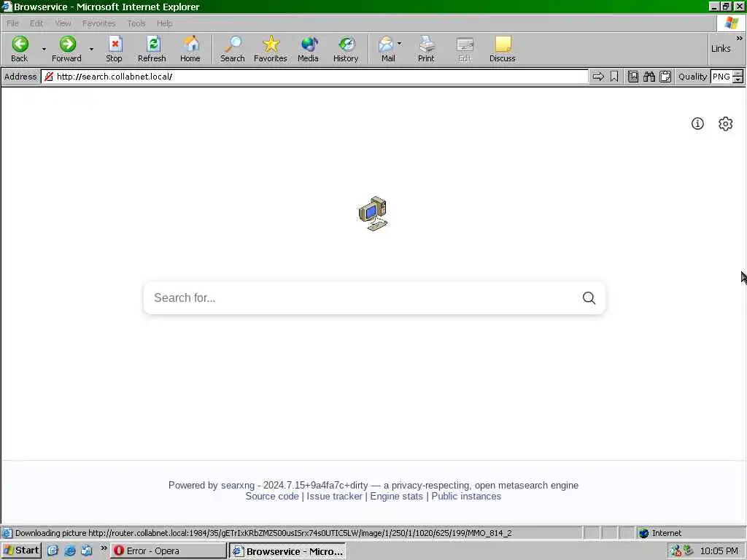The image size is (747, 560).
Task: Open the Favorites menu in menu bar
Action: point(98,23)
